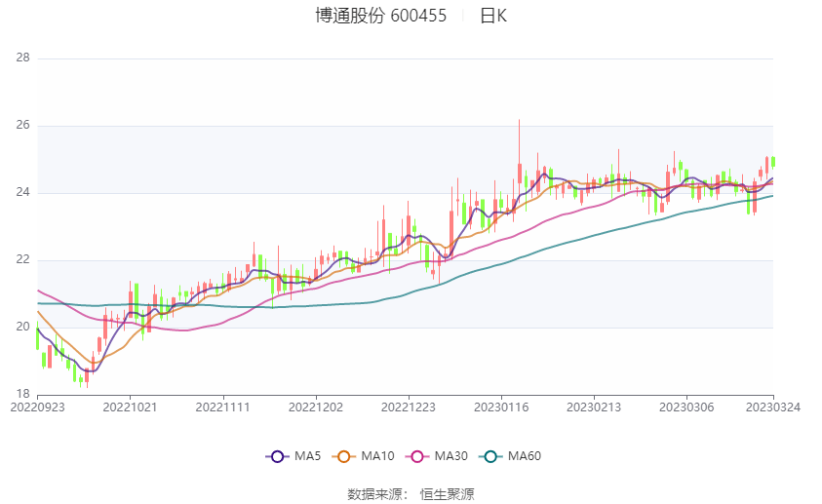The height and width of the screenshot is (504, 822).
Task: Click the chart title 博通股份 600455
Action: [380, 16]
